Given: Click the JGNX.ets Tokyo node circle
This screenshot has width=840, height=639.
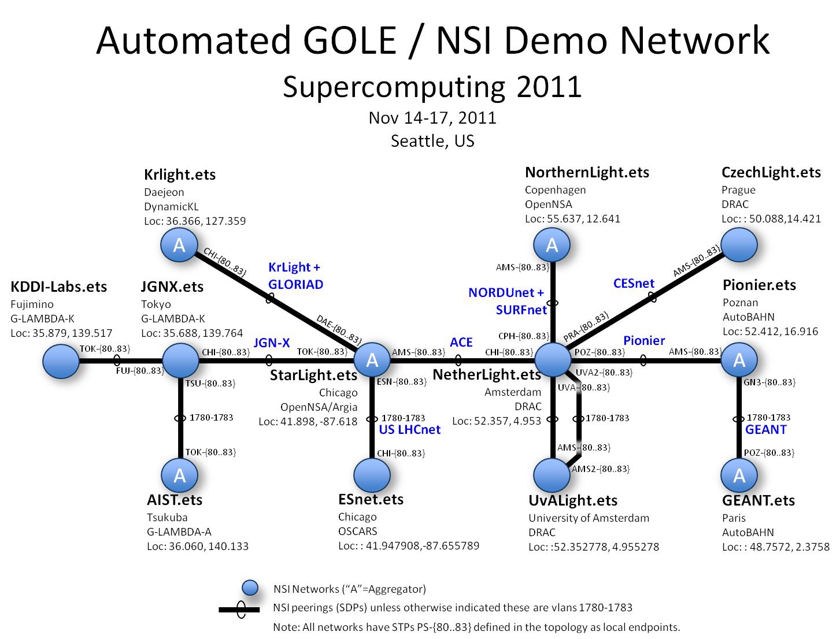Looking at the screenshot, I should click(180, 361).
